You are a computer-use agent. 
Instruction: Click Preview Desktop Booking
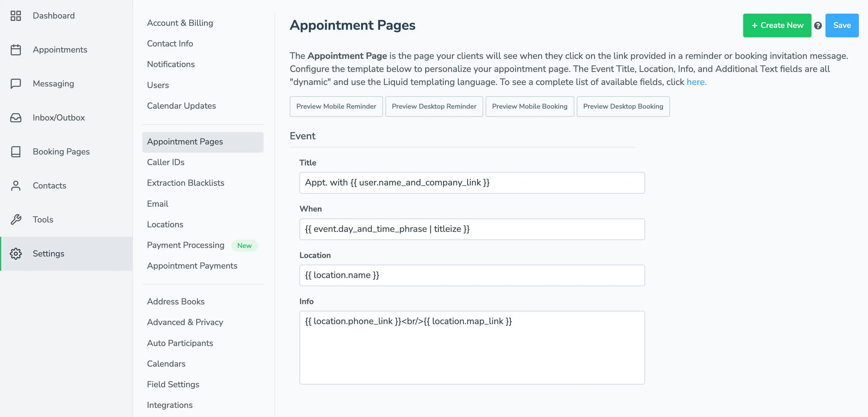[x=623, y=107]
